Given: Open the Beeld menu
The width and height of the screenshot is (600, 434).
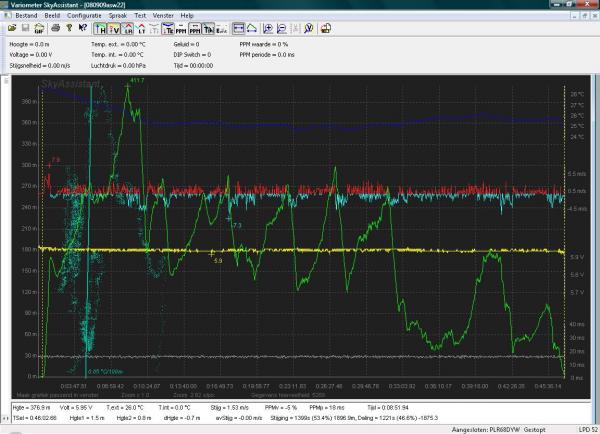Looking at the screenshot, I should tap(52, 16).
